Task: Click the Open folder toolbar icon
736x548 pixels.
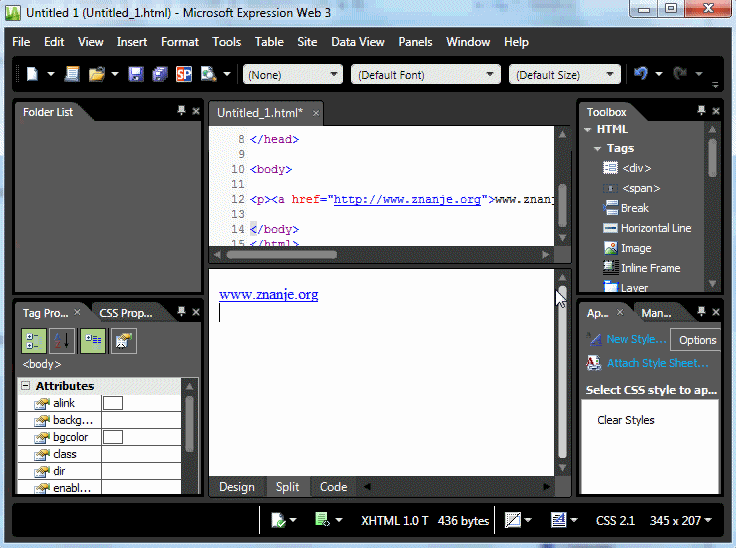Action: (x=97, y=74)
